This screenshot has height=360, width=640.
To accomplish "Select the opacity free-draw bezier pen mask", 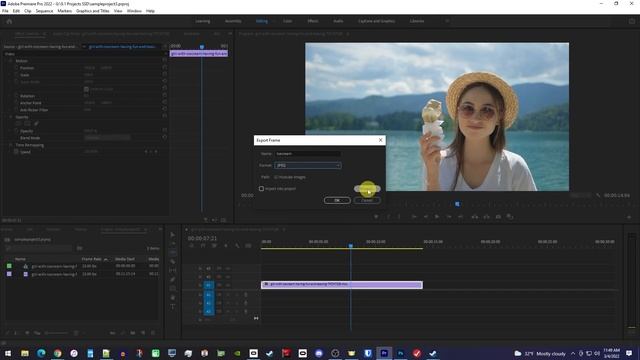I will [x=36, y=123].
